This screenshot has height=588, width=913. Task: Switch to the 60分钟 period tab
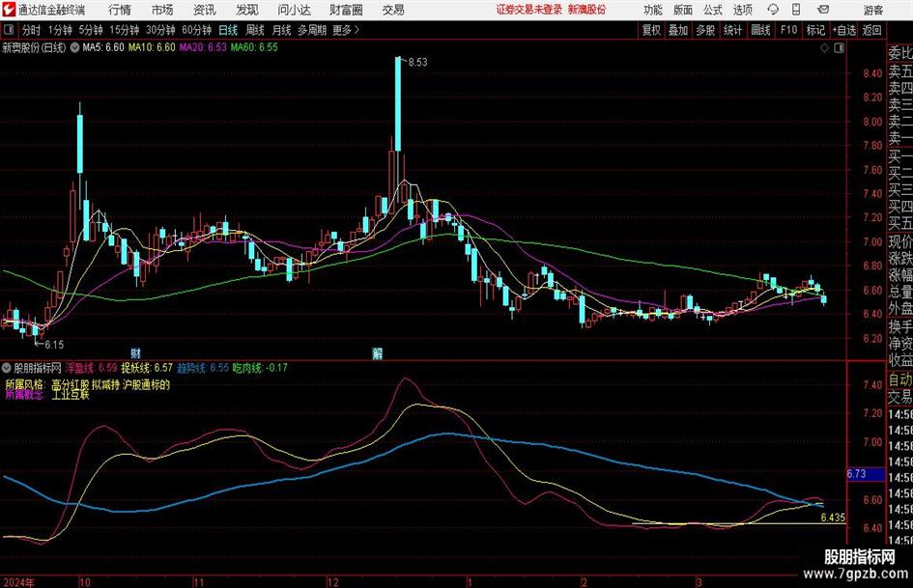pyautogui.click(x=197, y=30)
